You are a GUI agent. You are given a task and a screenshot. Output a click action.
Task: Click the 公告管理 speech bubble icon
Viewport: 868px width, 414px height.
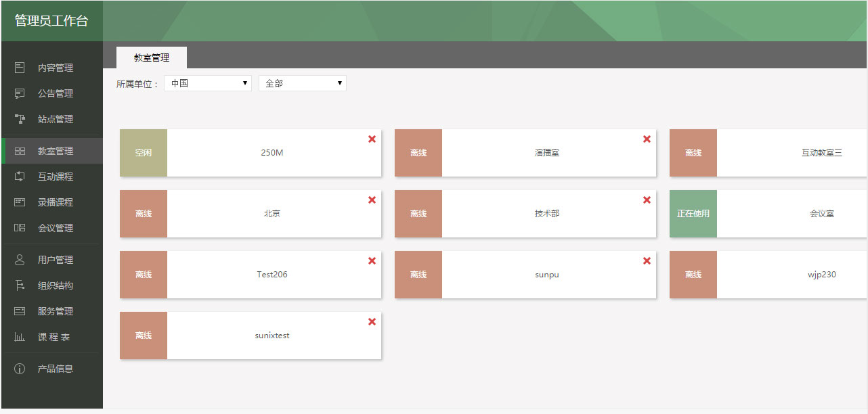(20, 93)
